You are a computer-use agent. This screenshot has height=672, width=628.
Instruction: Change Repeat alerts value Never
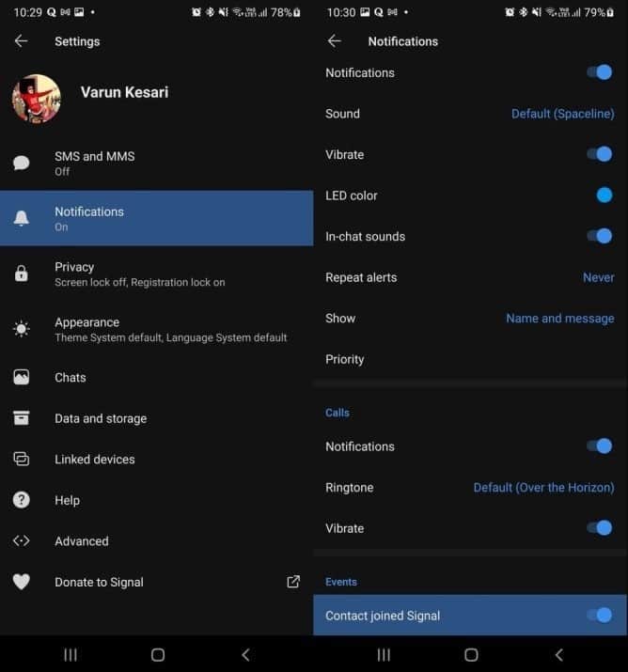pyautogui.click(x=599, y=277)
